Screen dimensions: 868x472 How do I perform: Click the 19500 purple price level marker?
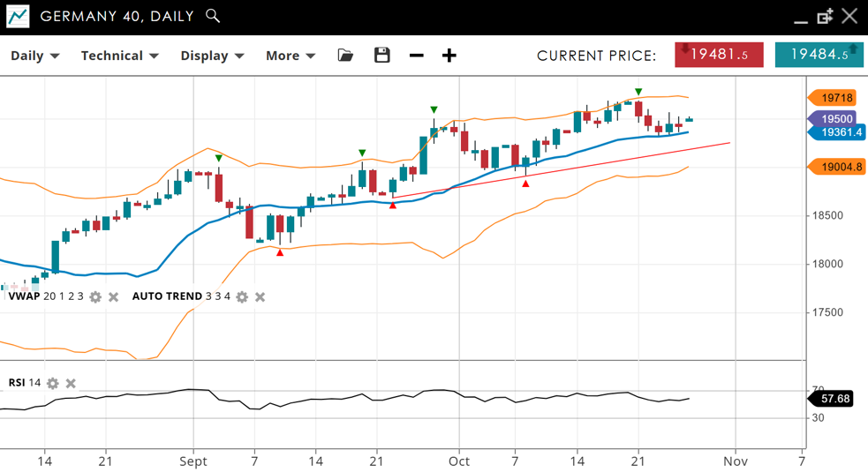[835, 119]
